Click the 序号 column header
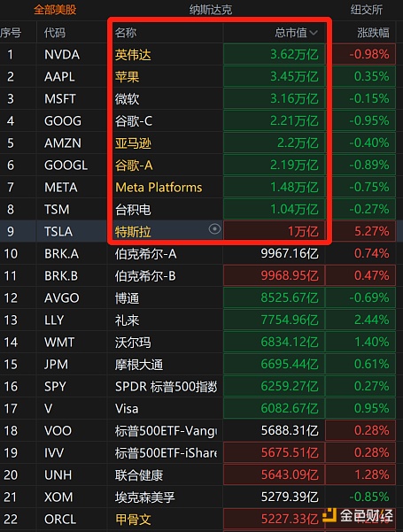Image resolution: width=403 pixels, height=532 pixels. coord(11,33)
